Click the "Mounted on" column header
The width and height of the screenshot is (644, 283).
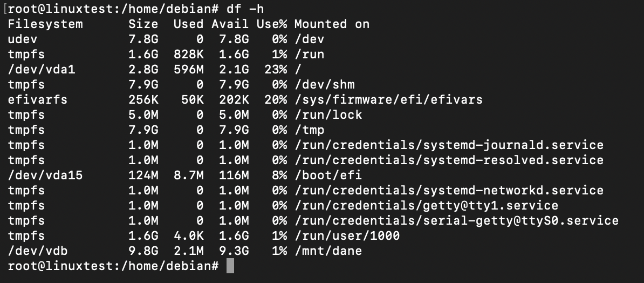(332, 24)
